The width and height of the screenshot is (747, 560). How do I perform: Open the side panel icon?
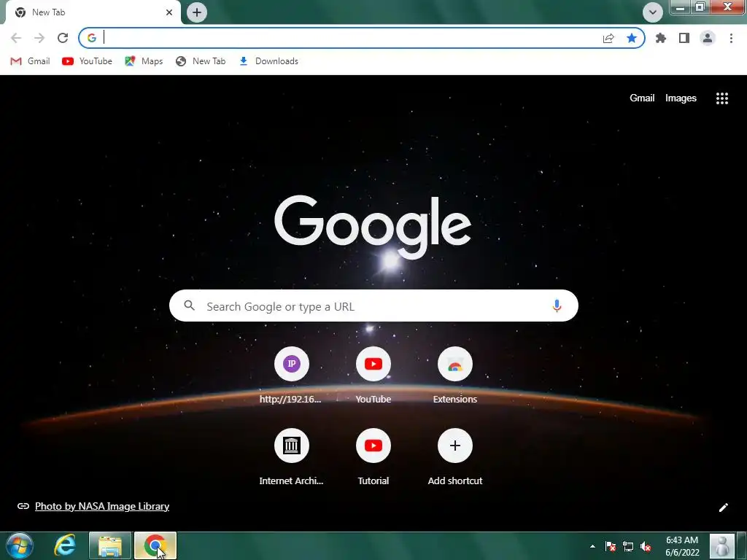(x=684, y=38)
